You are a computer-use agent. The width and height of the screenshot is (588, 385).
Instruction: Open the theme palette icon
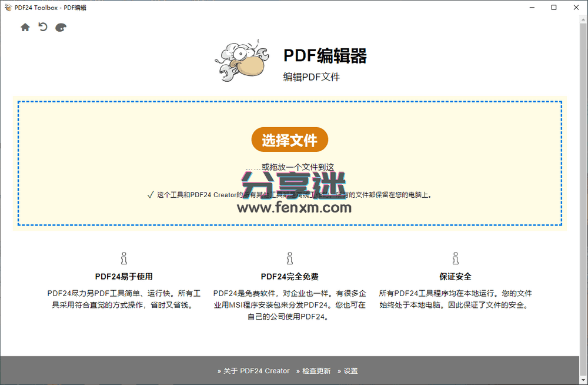point(60,27)
